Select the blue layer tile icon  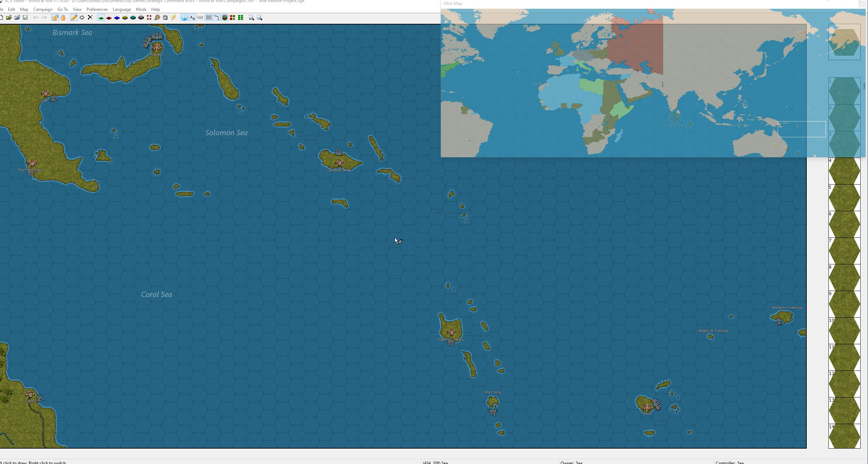tap(117, 18)
